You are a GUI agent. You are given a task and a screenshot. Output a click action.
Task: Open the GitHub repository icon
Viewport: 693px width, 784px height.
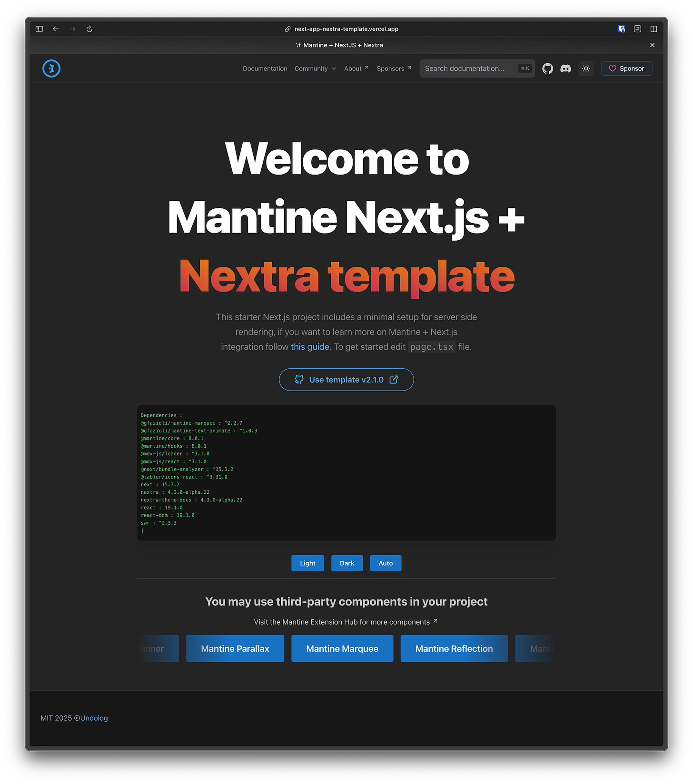click(547, 69)
